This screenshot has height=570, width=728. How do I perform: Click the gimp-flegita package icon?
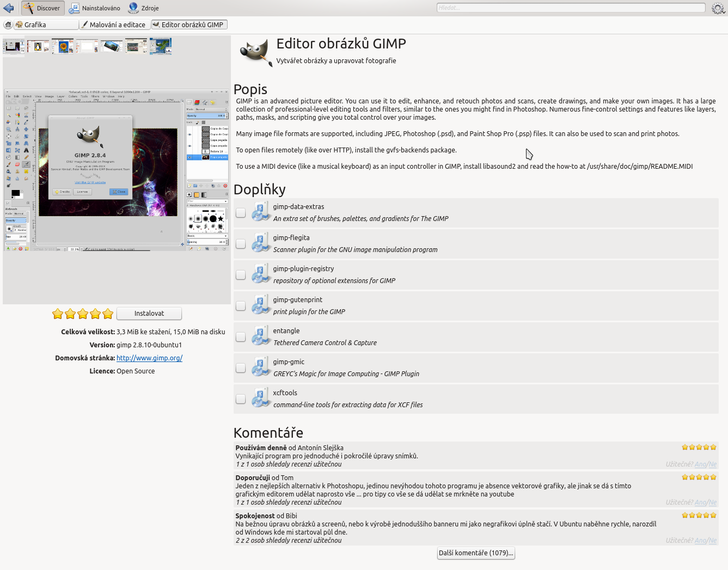(x=261, y=243)
